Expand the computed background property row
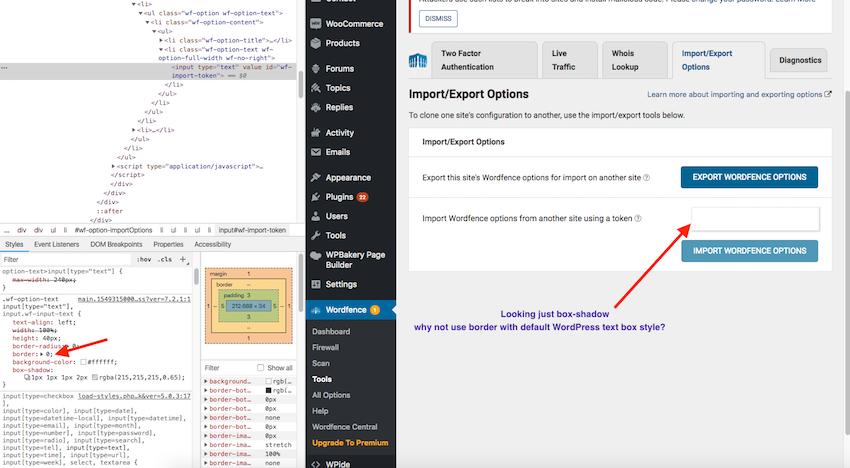850x468 pixels. tap(206, 382)
